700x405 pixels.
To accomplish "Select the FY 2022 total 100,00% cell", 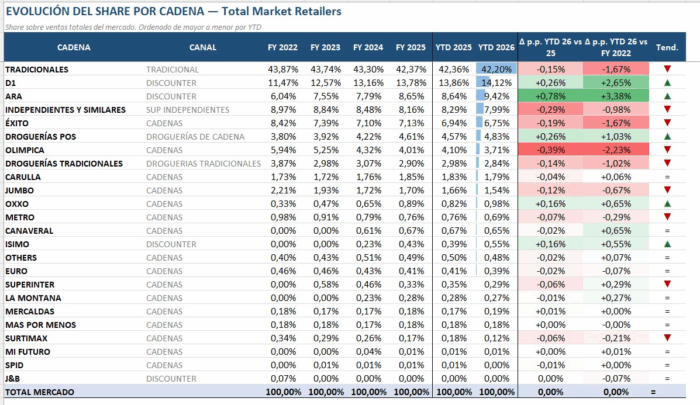I will tap(283, 392).
